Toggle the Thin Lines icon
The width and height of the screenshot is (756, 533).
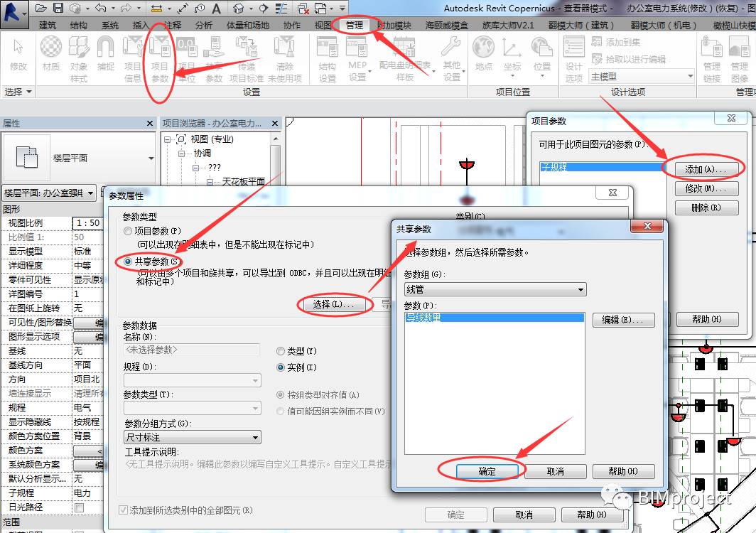(281, 9)
